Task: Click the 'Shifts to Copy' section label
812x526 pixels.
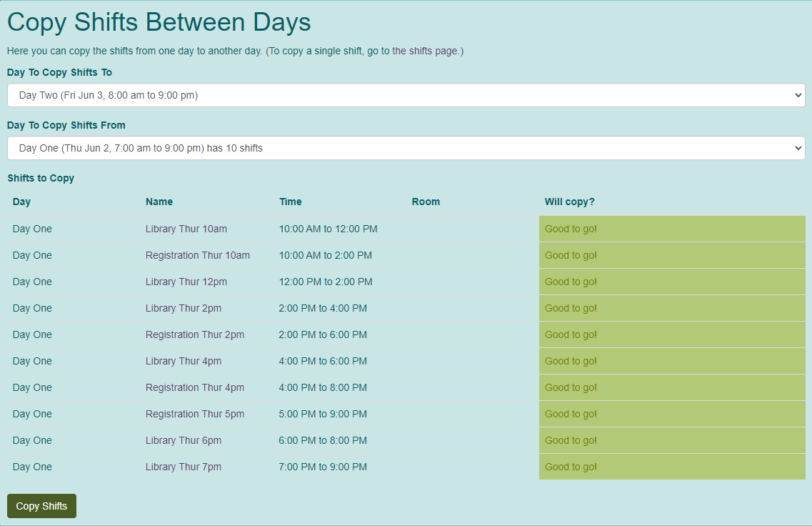Action: pos(41,178)
